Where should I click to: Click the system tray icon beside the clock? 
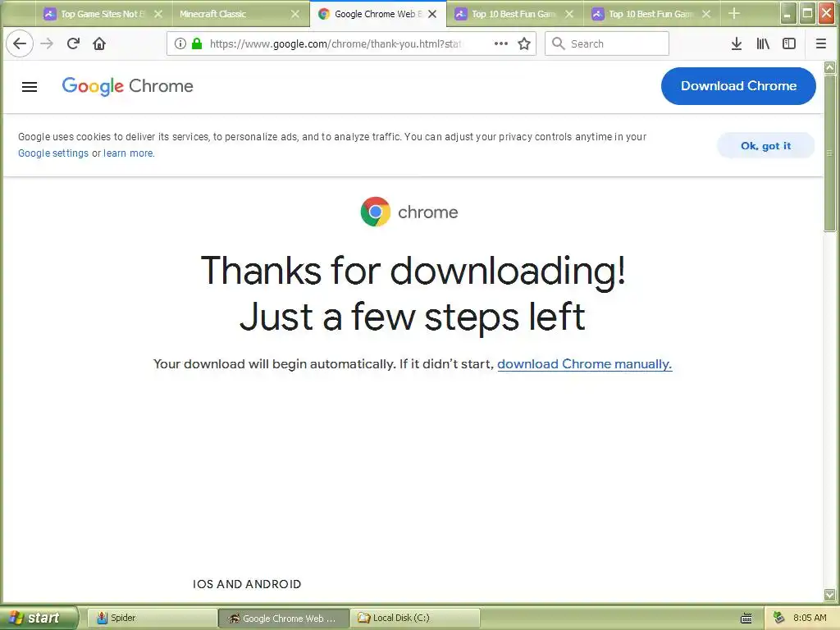click(x=779, y=618)
